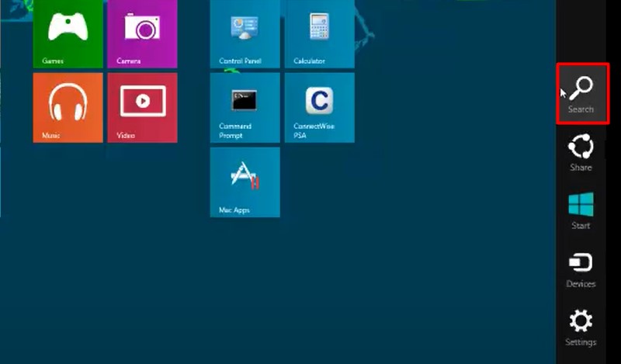Launch ConnectWise PSA tile
This screenshot has height=364, width=621.
(x=320, y=108)
